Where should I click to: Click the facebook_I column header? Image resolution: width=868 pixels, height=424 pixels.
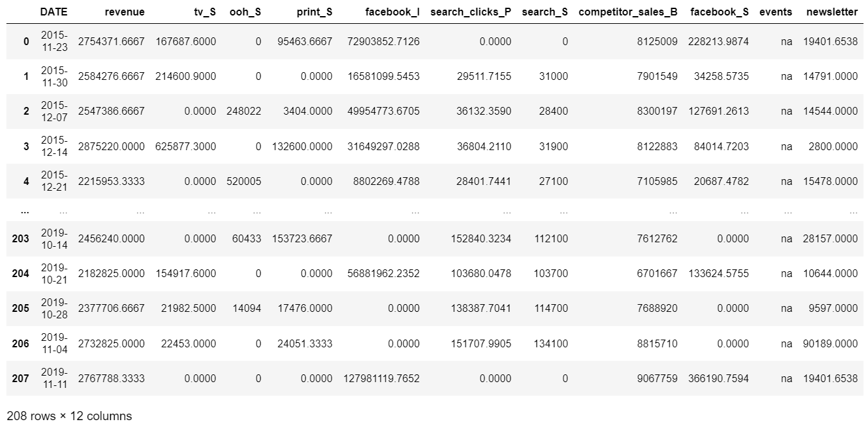click(392, 12)
